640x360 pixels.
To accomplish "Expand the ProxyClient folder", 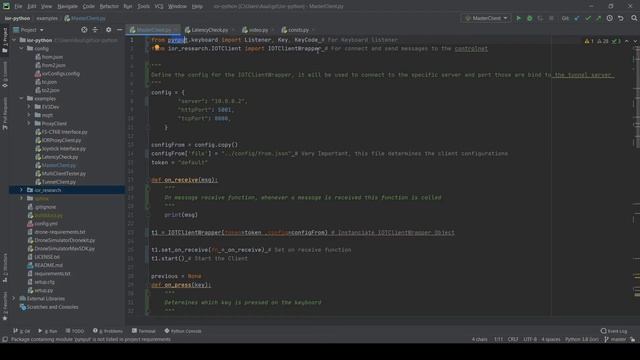I will pyautogui.click(x=29, y=124).
